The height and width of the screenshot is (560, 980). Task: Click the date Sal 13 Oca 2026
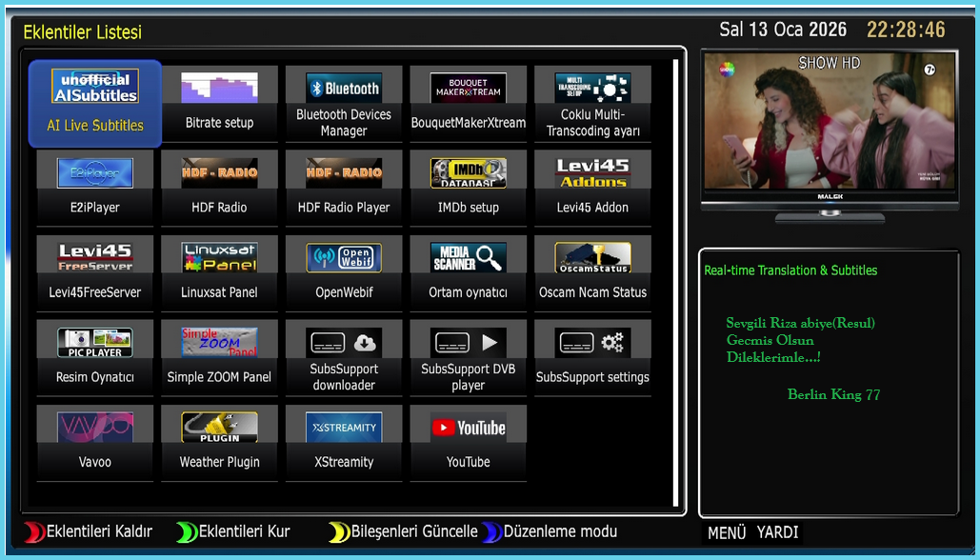(783, 30)
